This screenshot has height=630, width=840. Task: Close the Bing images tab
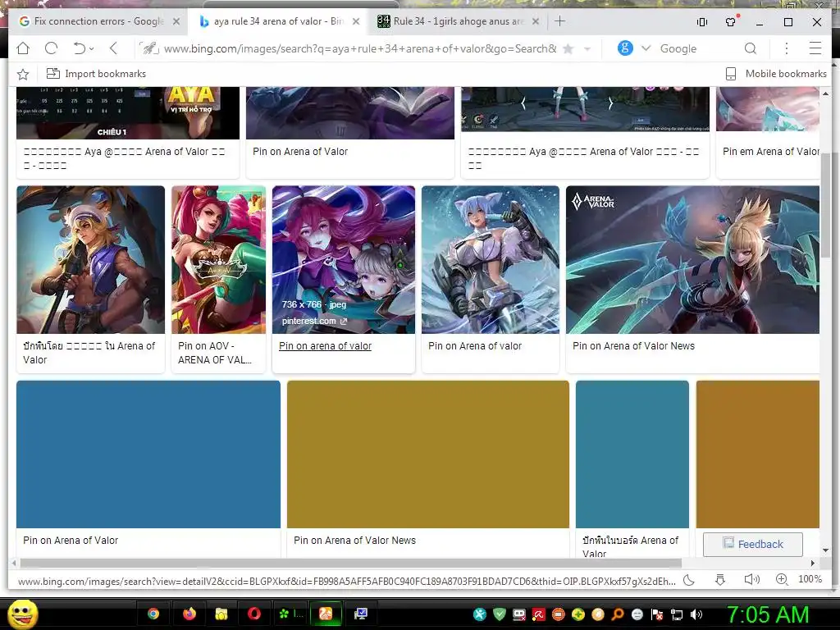(356, 22)
